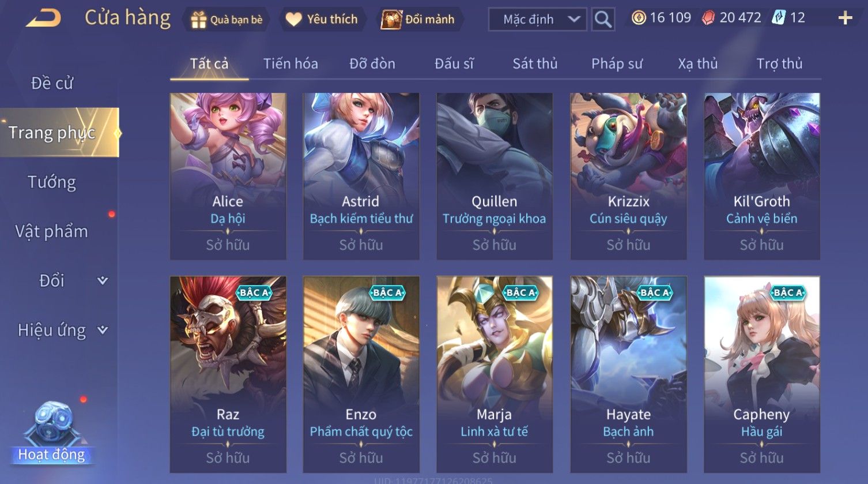Select the Vật phẩm sidebar item
Image resolution: width=868 pixels, height=484 pixels.
click(52, 232)
